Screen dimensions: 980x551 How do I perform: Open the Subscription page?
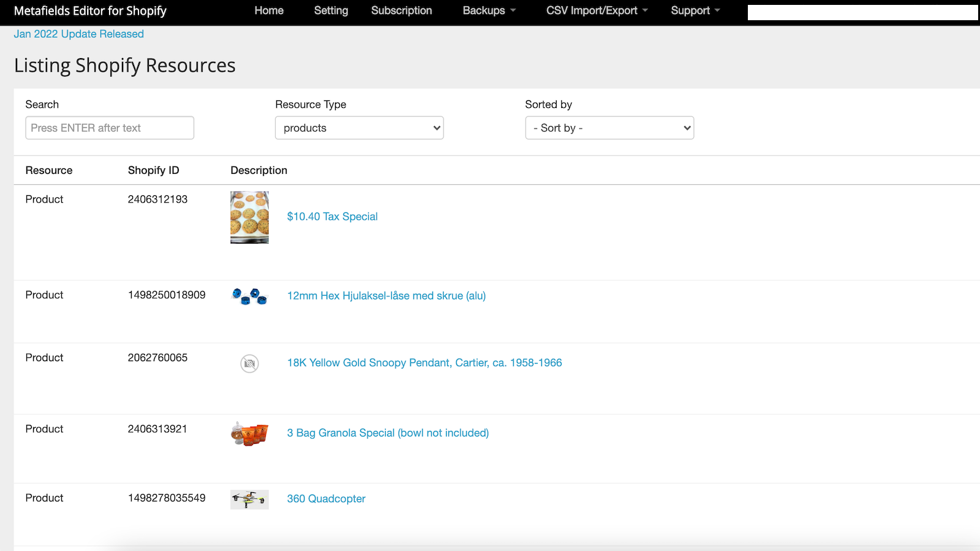click(x=401, y=10)
